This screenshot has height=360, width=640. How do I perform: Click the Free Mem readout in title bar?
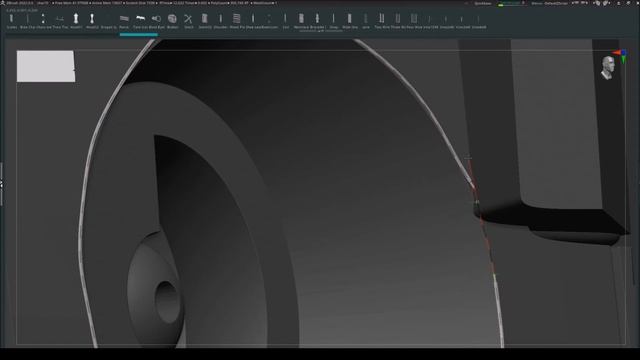[x=71, y=3]
